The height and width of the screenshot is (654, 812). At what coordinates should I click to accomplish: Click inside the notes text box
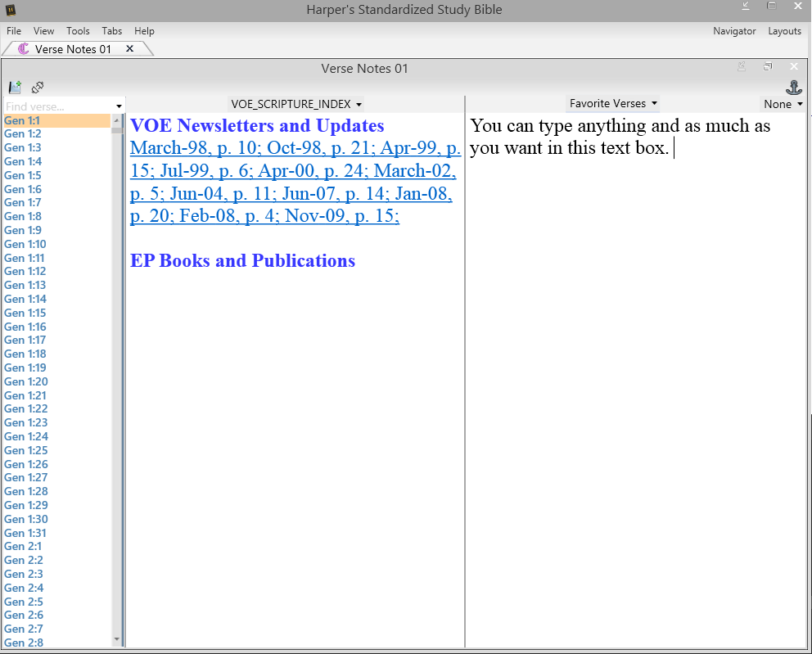[636, 380]
